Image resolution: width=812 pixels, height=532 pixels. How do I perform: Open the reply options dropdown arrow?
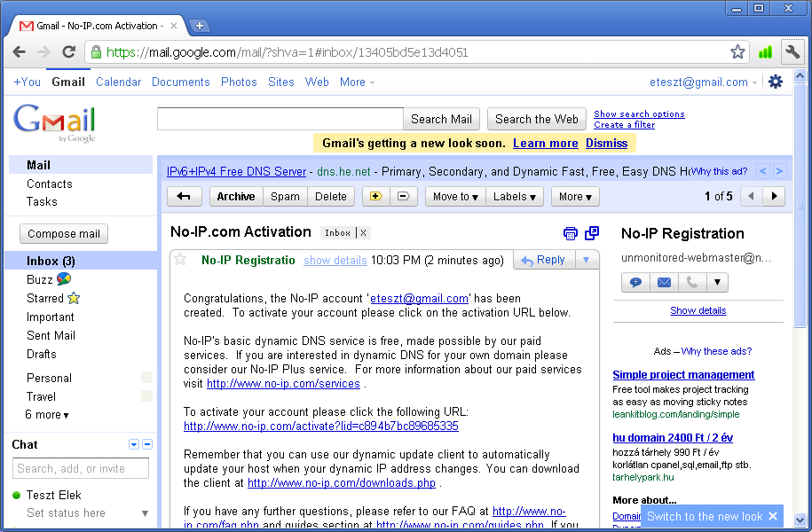[587, 260]
